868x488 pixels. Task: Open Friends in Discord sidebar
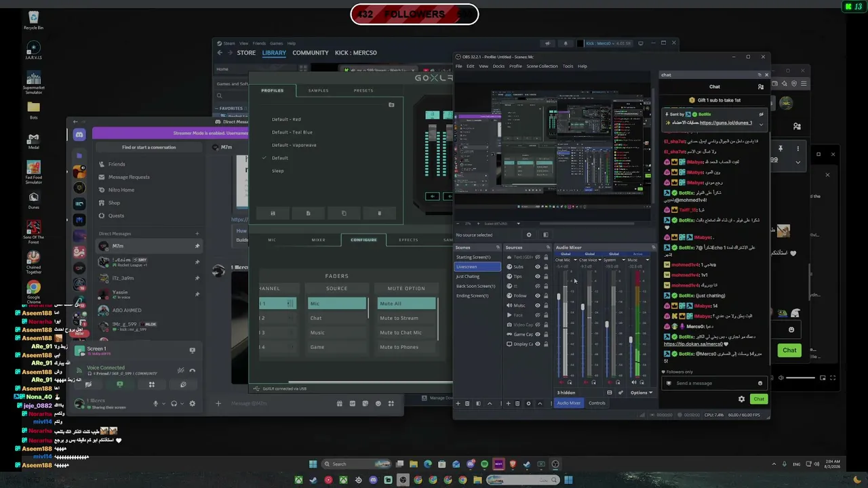click(117, 164)
